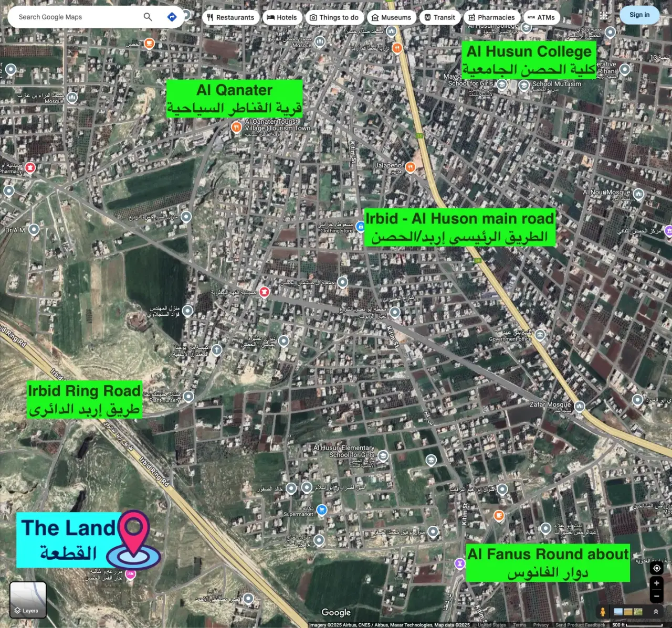
Task: Click the Al Nour Mosque pin
Action: pyautogui.click(x=638, y=195)
